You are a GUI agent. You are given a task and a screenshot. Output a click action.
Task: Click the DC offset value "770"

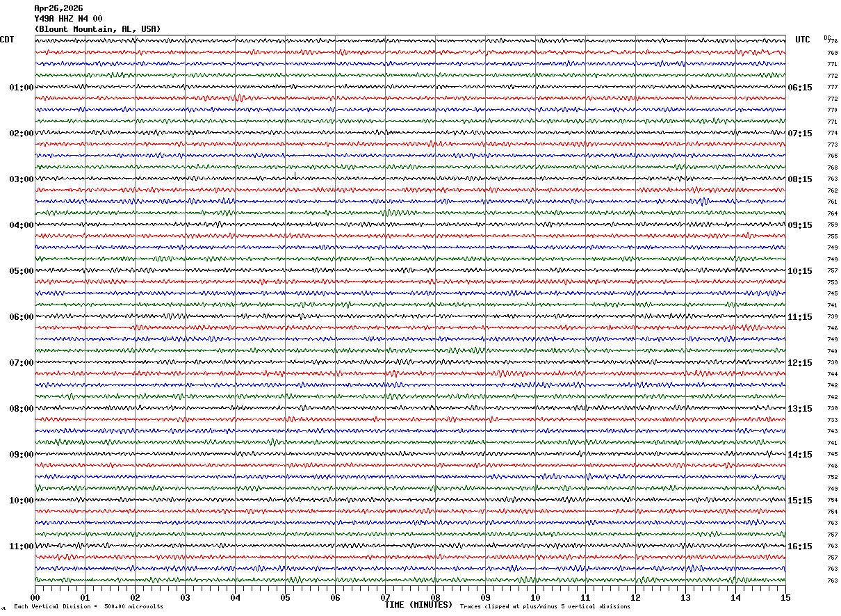pos(833,111)
